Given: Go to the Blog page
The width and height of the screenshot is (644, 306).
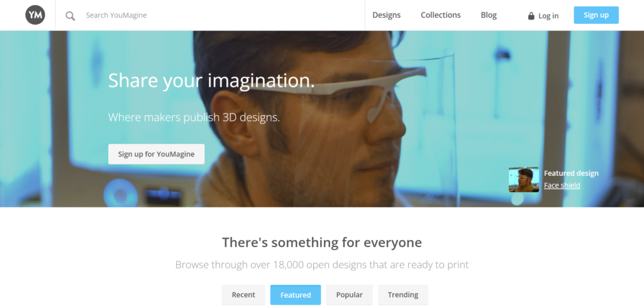Looking at the screenshot, I should [489, 15].
